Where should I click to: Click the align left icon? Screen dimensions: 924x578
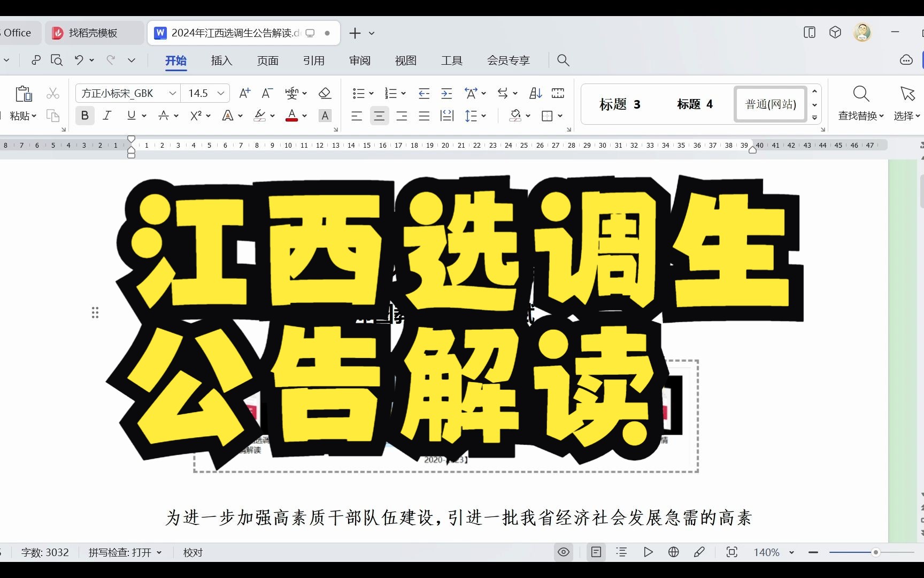pos(357,116)
